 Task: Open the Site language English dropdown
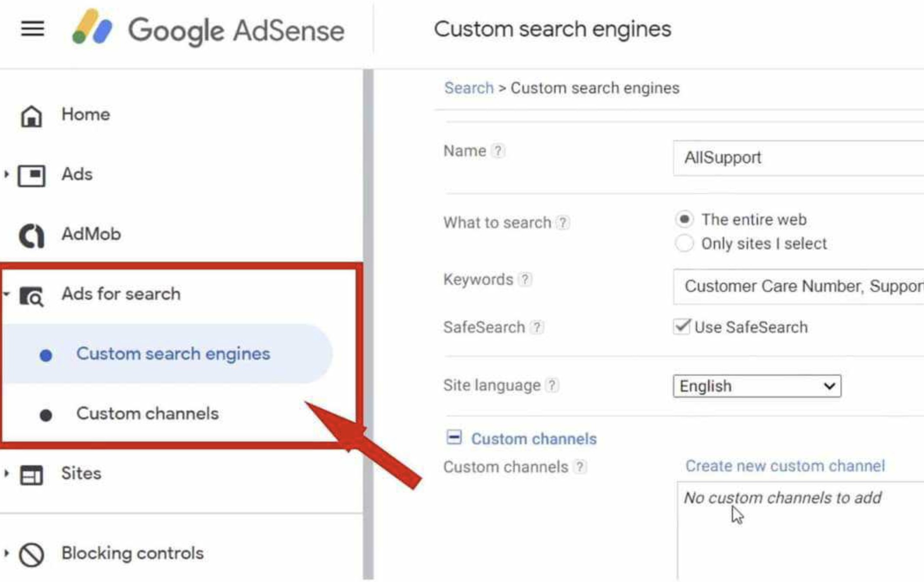[x=756, y=386]
